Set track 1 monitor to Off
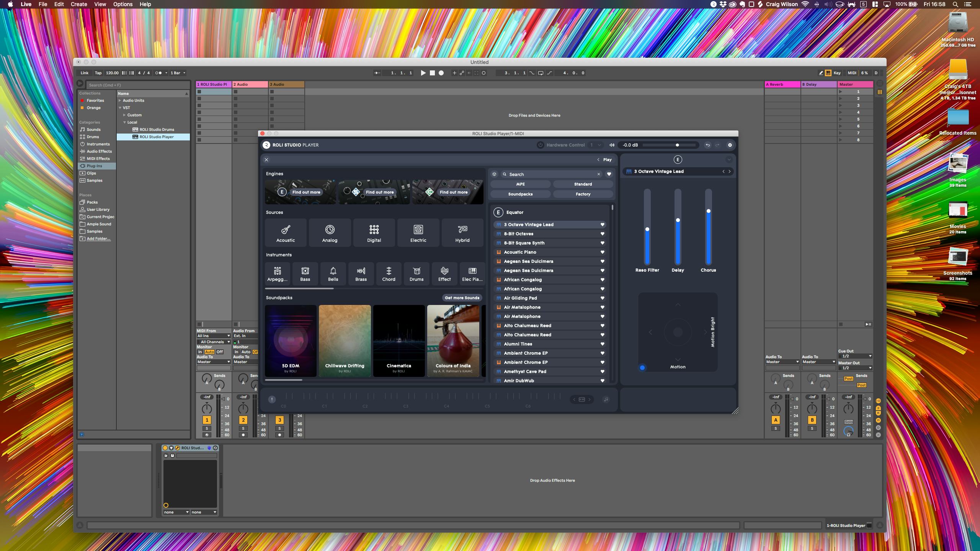The image size is (980, 551). pos(219,352)
